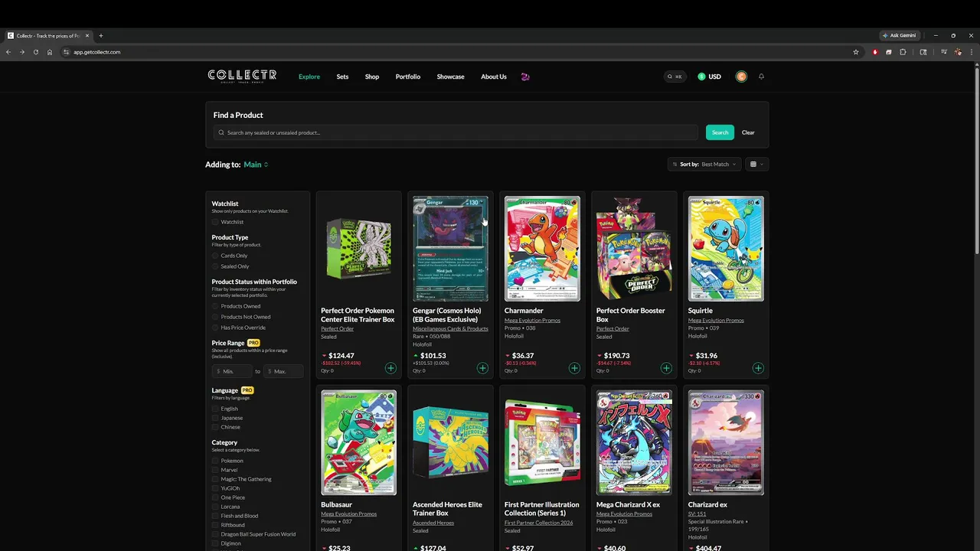980x551 pixels.
Task: Open the tab search icon beside extensions
Action: click(923, 52)
